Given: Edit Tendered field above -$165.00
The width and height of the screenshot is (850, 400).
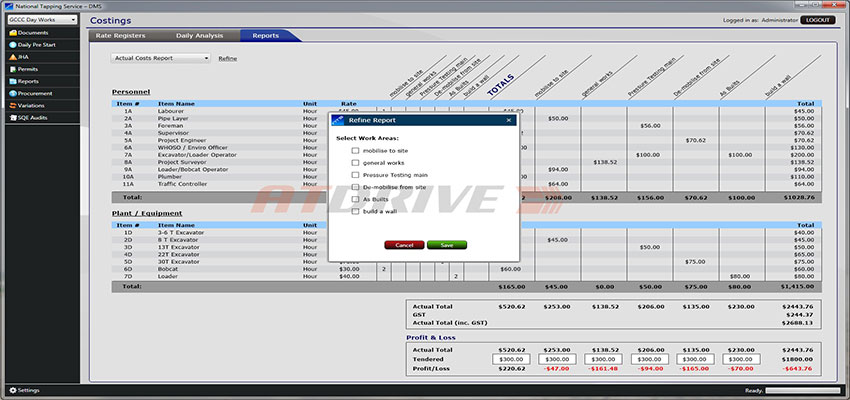Looking at the screenshot, I should click(x=696, y=359).
